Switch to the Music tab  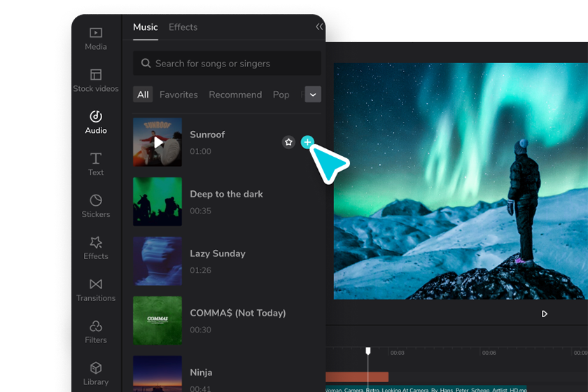pyautogui.click(x=146, y=27)
